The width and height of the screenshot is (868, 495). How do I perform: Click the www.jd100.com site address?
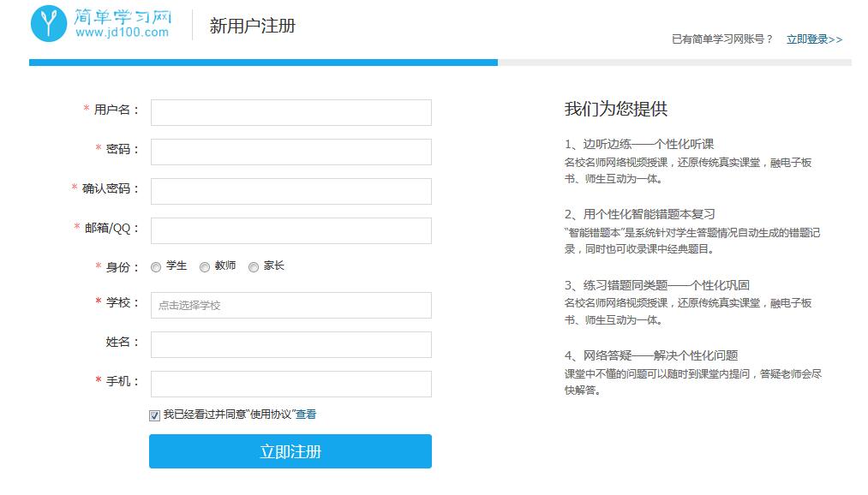pos(123,35)
